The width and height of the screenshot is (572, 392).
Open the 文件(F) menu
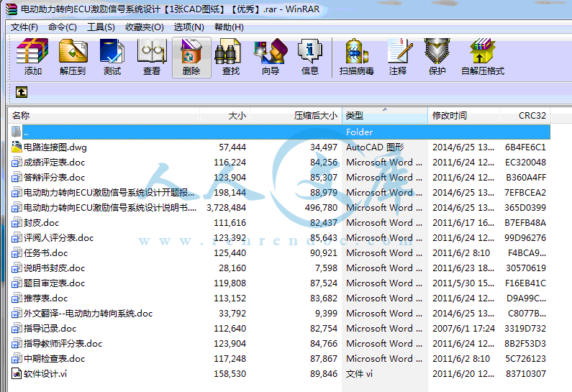pyautogui.click(x=24, y=27)
